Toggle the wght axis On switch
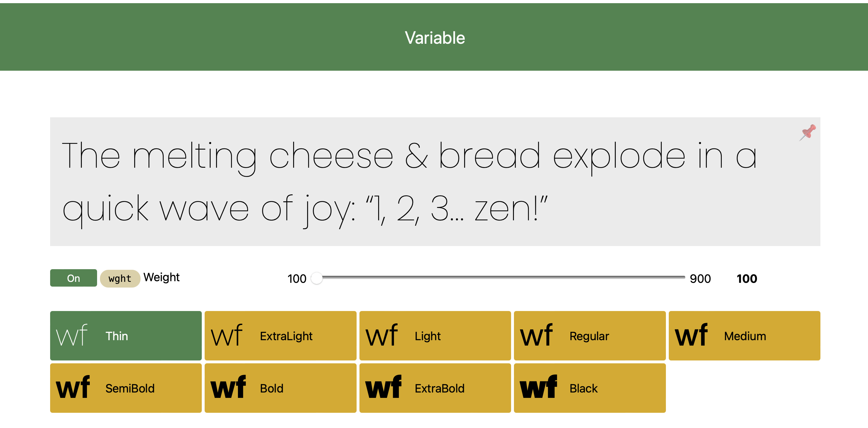Image resolution: width=868 pixels, height=428 pixels. click(73, 278)
